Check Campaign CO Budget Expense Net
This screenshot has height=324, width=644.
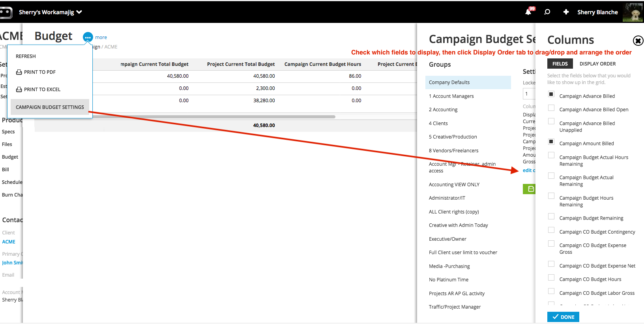coord(551,264)
